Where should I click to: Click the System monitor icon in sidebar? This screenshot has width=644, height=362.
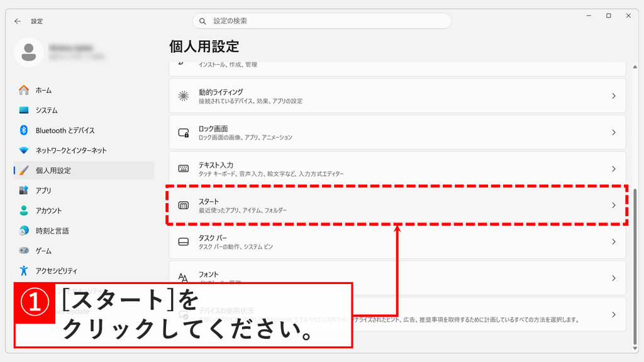pos(24,111)
